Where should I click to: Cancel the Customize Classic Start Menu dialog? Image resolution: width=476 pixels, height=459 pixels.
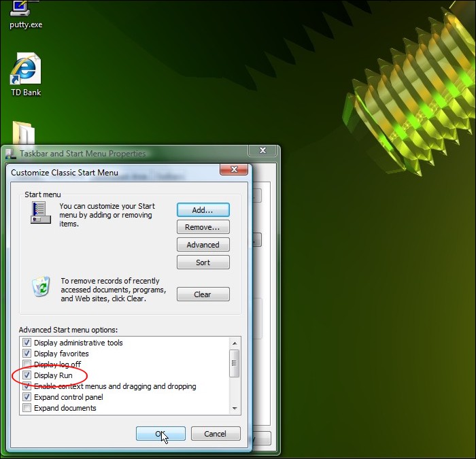pos(215,434)
